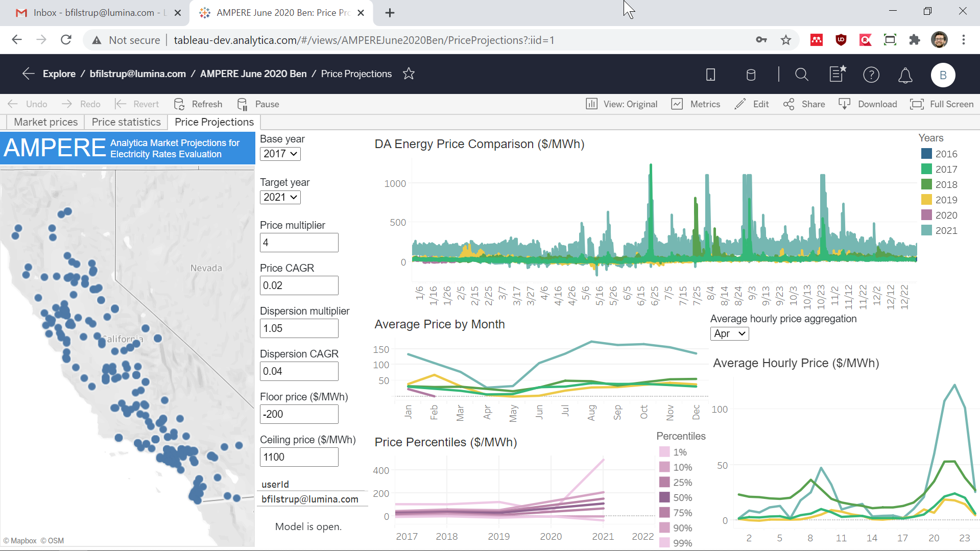Toggle Full Screen mode
Image resolution: width=980 pixels, height=551 pixels.
click(x=942, y=104)
